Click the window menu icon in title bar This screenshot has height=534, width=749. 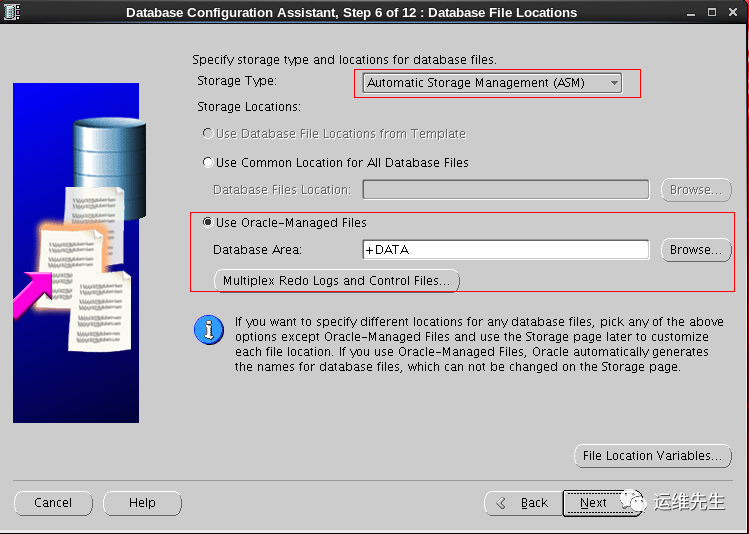click(x=11, y=12)
